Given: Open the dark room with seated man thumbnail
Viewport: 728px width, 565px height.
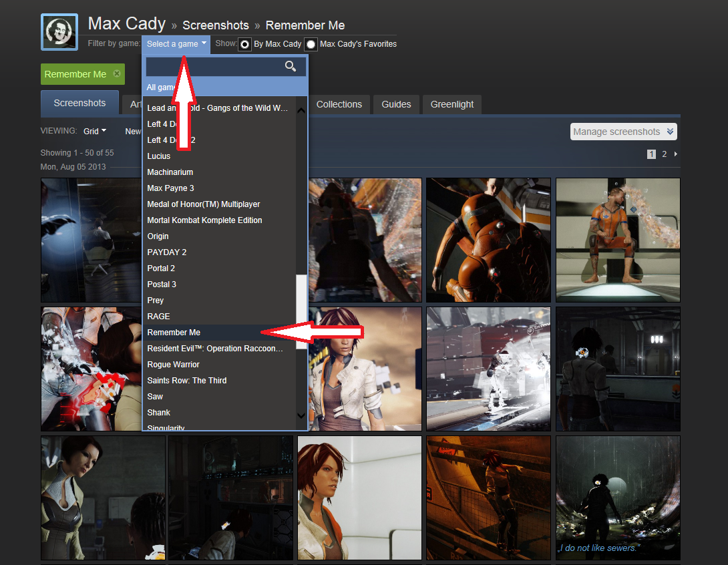Looking at the screenshot, I should point(91,240).
